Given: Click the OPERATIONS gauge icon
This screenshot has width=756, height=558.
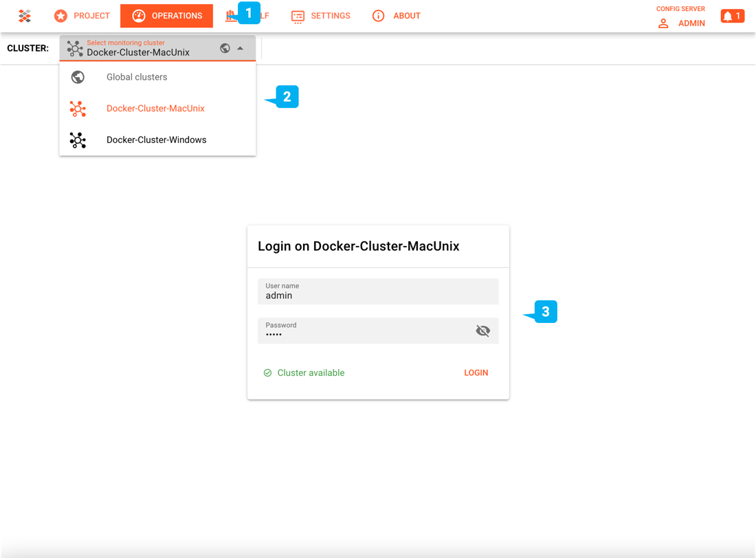Looking at the screenshot, I should (140, 15).
